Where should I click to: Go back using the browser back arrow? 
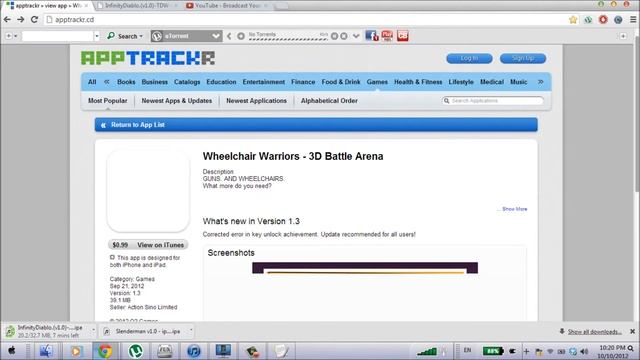click(x=7, y=20)
